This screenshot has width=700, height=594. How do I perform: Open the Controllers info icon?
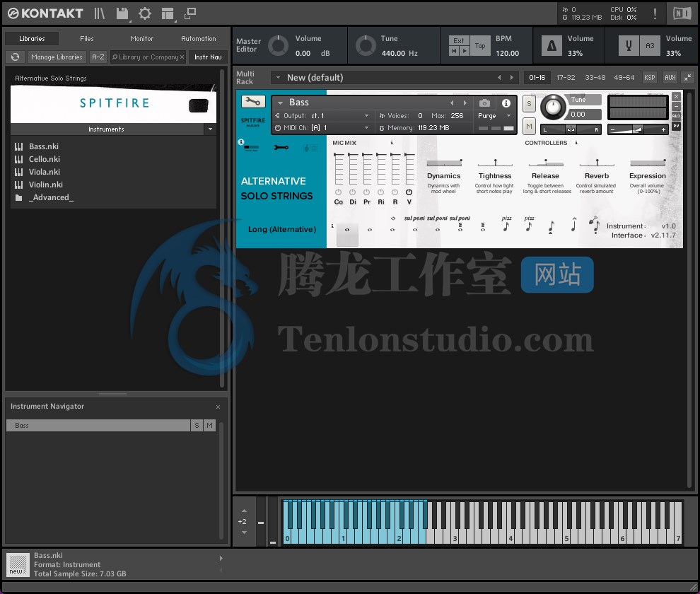(x=576, y=142)
